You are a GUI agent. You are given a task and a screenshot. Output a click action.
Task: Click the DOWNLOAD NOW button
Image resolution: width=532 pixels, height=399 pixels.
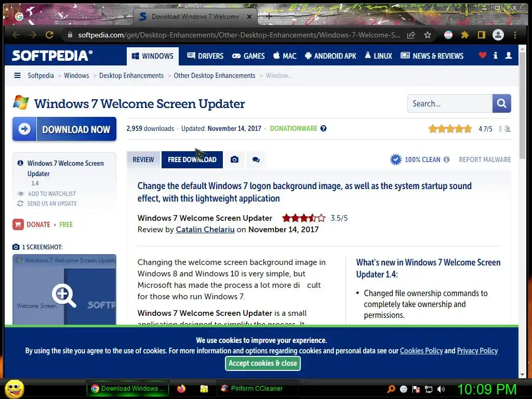click(64, 129)
